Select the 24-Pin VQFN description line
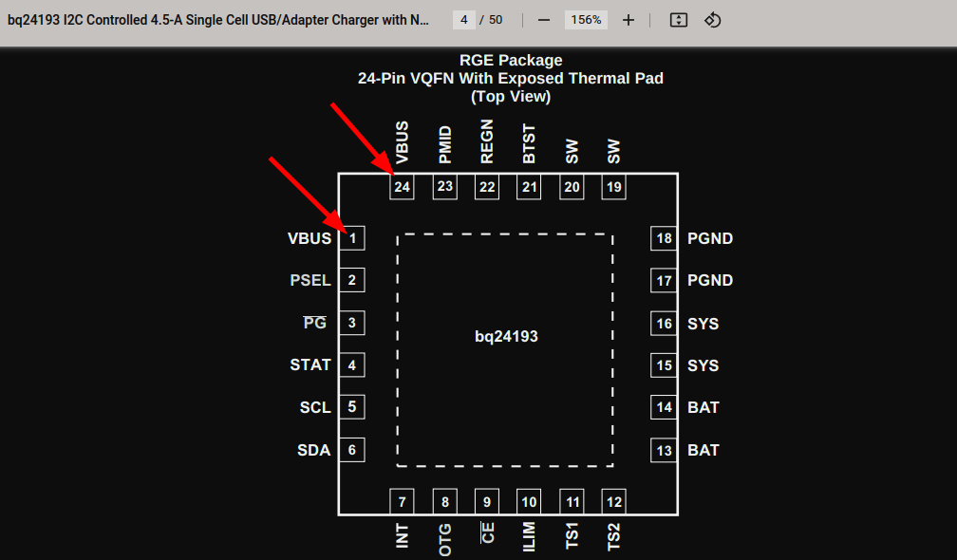Screen dimensions: 957x560 click(x=511, y=78)
